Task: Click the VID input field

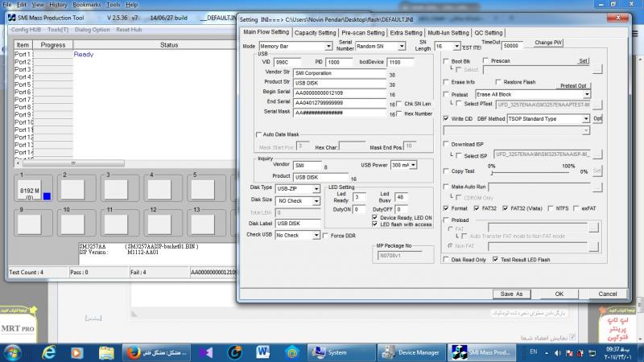Action: pyautogui.click(x=287, y=63)
